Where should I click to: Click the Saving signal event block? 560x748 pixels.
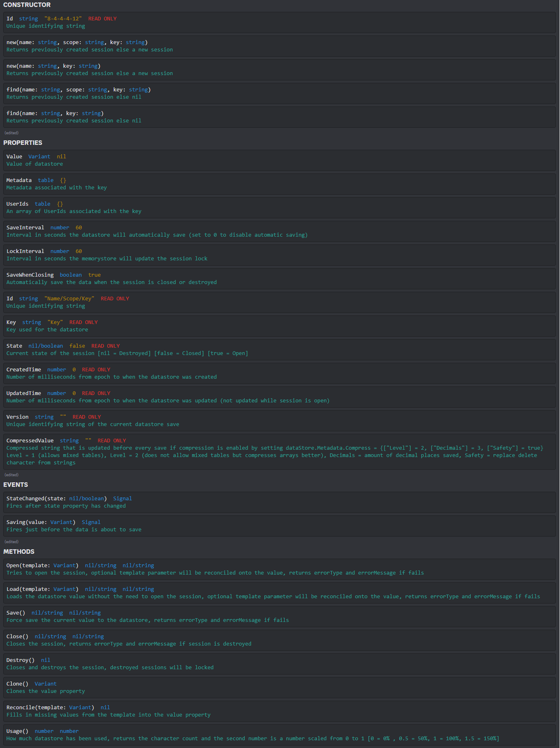[x=279, y=526]
